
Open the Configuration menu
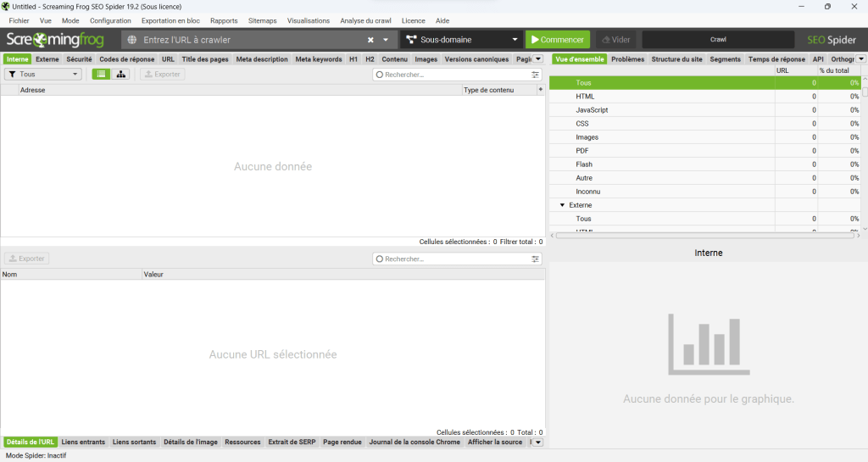click(110, 20)
